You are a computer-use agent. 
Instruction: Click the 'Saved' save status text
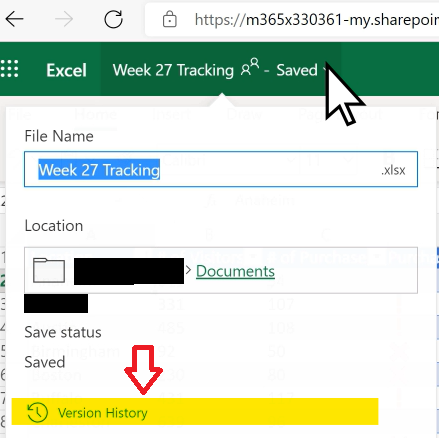tap(45, 362)
